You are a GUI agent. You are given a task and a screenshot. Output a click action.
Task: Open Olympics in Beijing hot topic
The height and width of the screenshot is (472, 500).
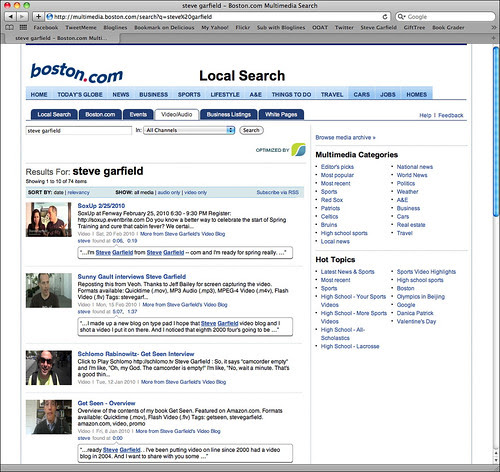[421, 297]
